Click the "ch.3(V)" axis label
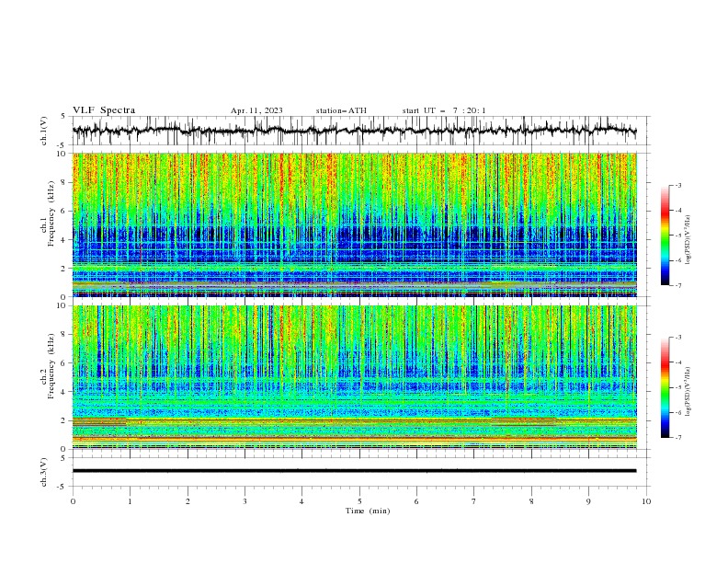Image resolution: width=728 pixels, height=563 pixels. pyautogui.click(x=44, y=472)
